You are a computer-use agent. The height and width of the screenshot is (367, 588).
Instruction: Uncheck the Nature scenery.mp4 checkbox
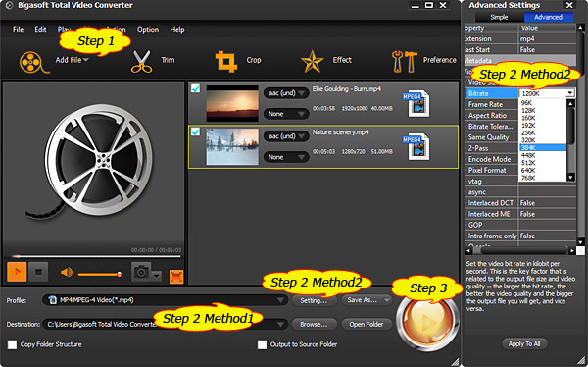click(x=195, y=131)
